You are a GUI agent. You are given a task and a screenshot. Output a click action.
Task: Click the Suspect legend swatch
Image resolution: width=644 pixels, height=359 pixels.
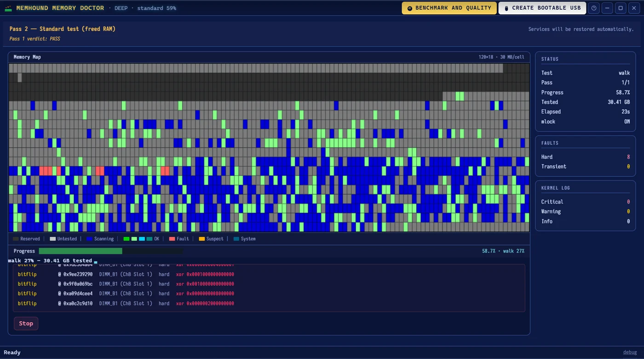point(201,239)
